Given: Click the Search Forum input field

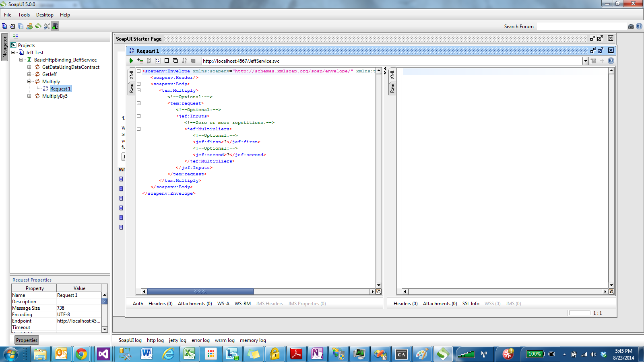Looking at the screenshot, I should pos(582,26).
